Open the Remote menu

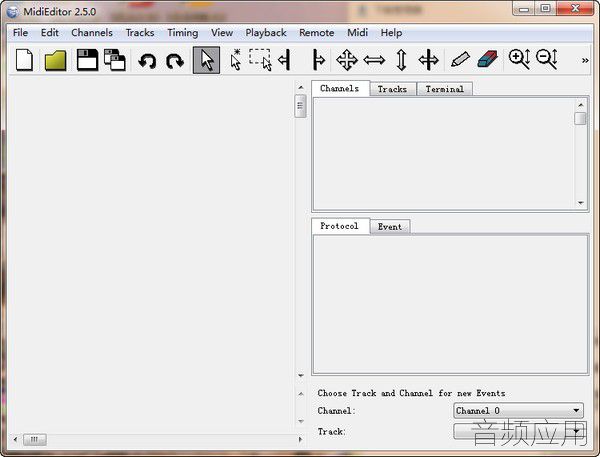(x=316, y=33)
